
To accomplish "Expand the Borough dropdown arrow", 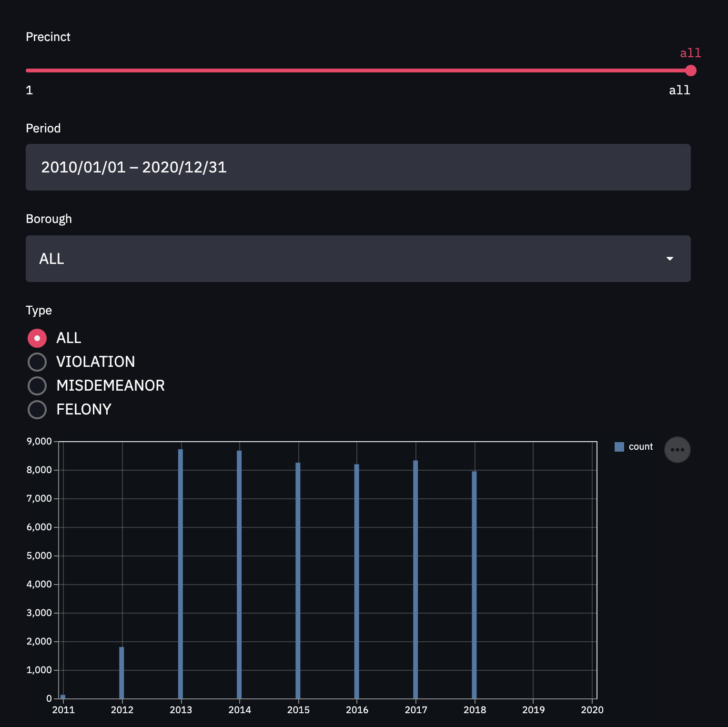I will coord(669,259).
